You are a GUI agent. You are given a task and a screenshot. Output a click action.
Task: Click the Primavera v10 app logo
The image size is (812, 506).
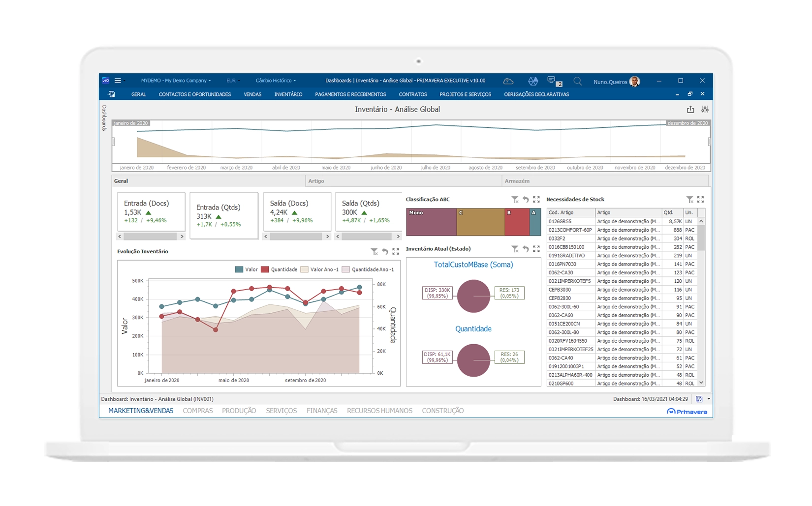[105, 81]
